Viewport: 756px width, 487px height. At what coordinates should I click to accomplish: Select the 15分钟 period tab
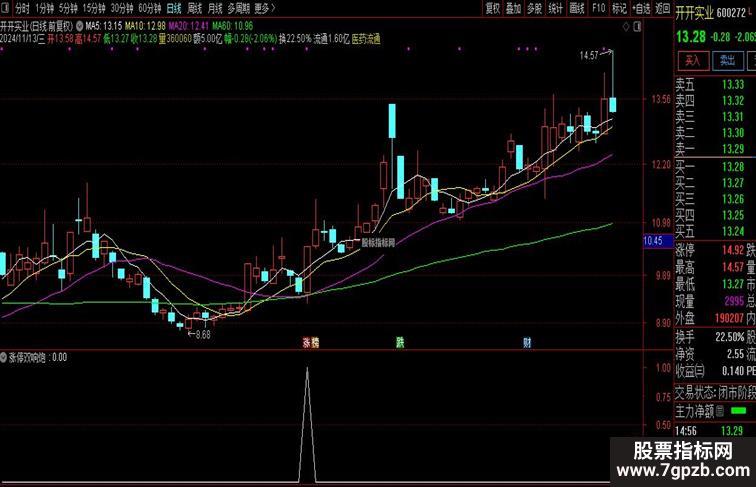[94, 8]
